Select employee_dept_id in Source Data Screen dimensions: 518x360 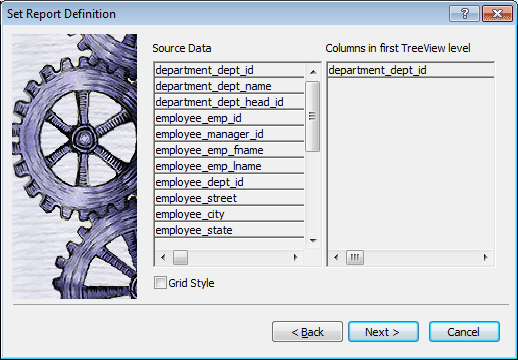click(x=229, y=182)
